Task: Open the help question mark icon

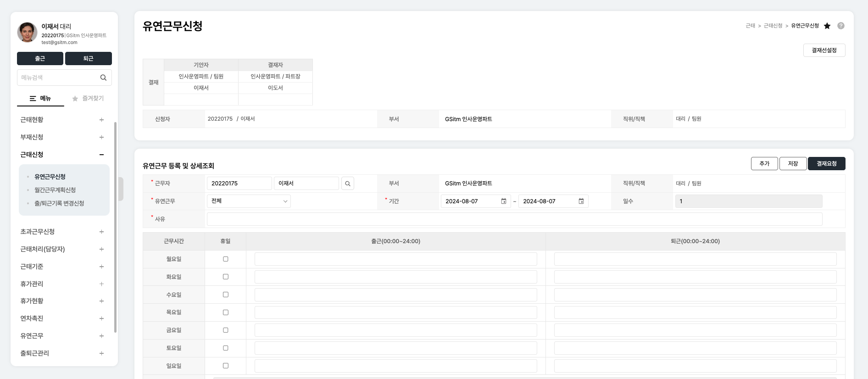Action: point(840,26)
